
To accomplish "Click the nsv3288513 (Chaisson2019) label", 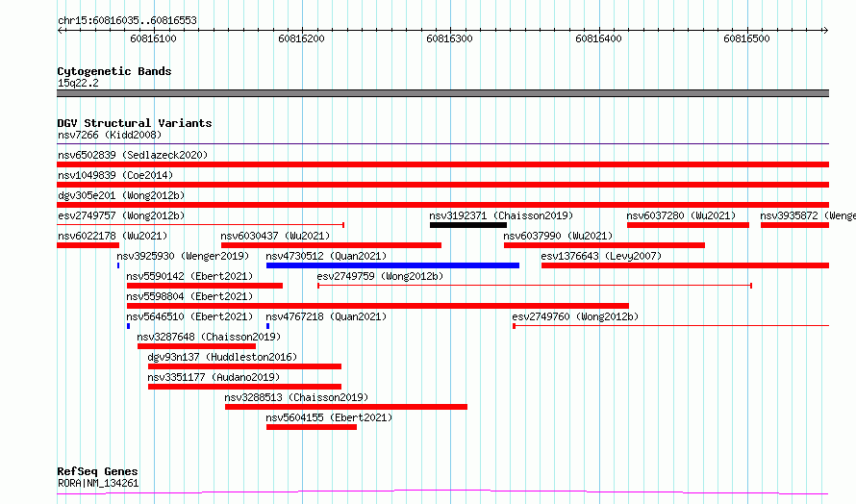I will coord(296,397).
